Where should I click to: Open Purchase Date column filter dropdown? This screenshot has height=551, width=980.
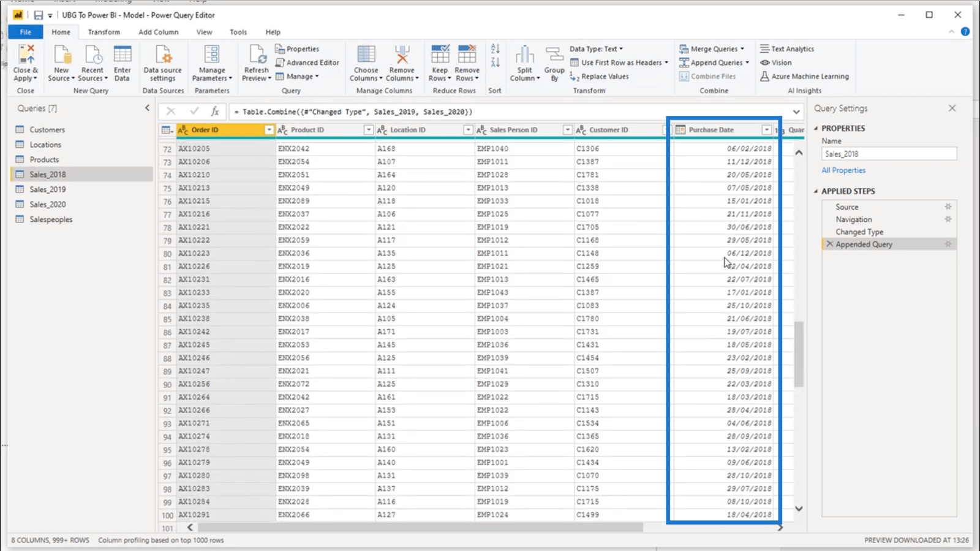pyautogui.click(x=767, y=130)
